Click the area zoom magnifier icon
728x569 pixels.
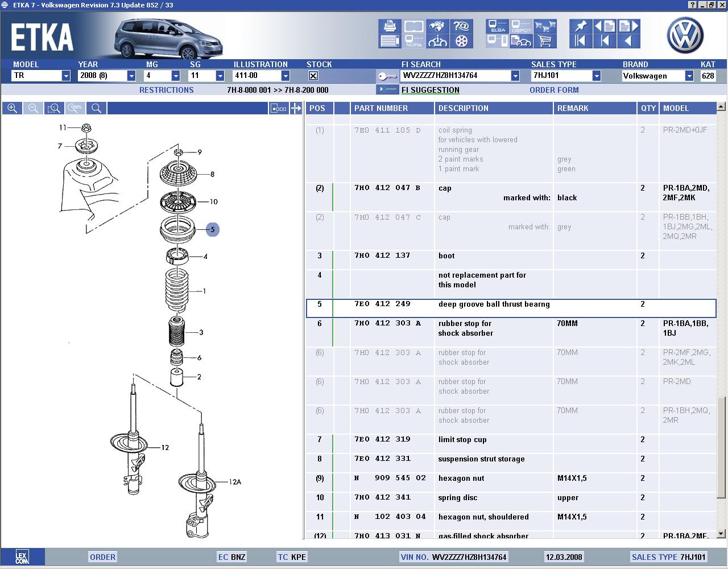(x=54, y=108)
